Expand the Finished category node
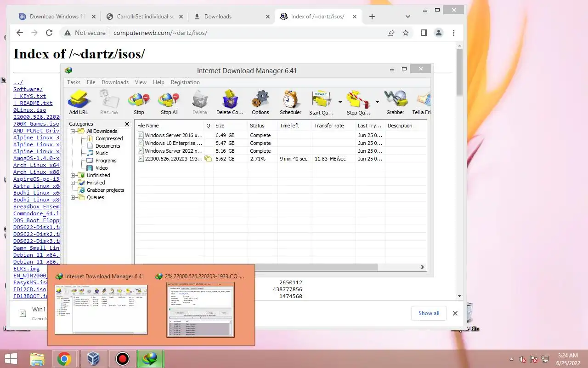588x368 pixels. [x=73, y=183]
